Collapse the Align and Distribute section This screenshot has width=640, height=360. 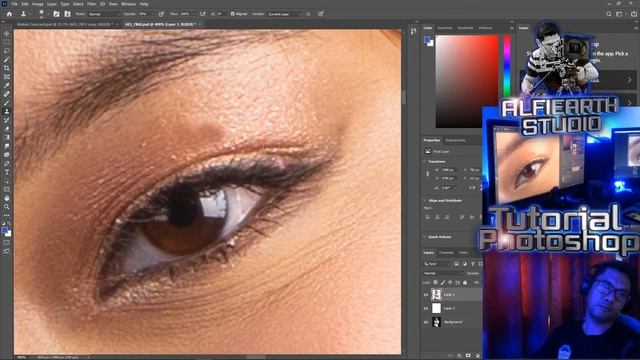[x=424, y=200]
